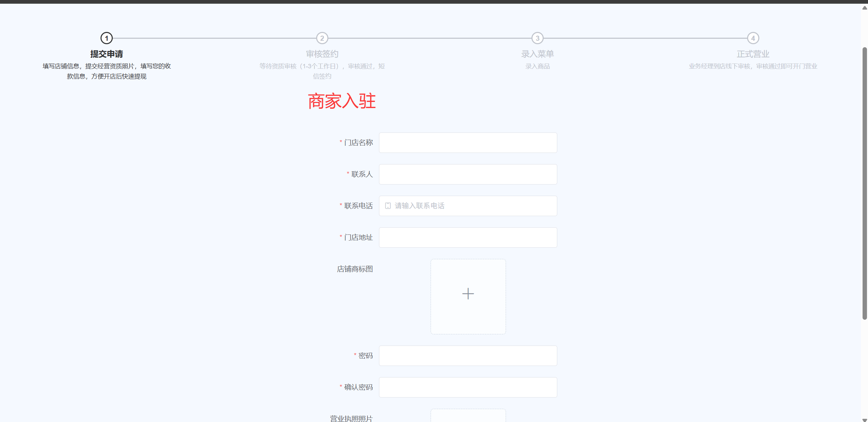
Task: Click the 密码 input field
Action: 468,356
